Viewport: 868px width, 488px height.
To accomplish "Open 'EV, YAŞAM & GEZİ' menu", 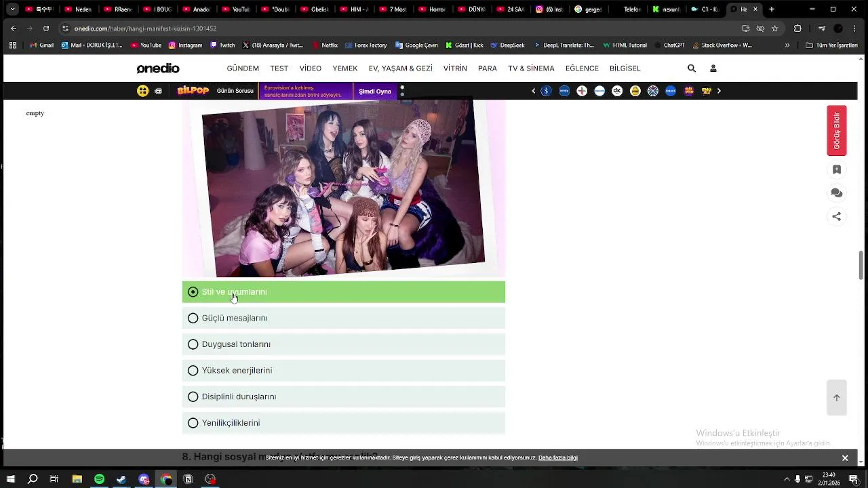I will click(x=400, y=68).
